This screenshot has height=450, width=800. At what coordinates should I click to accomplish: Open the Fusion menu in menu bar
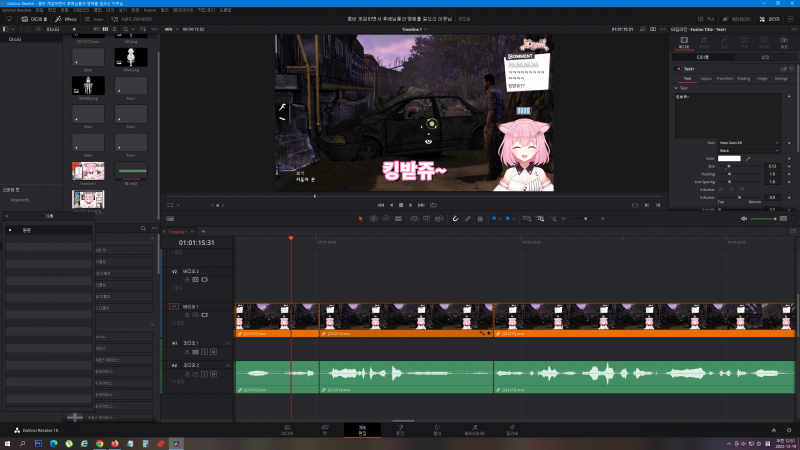pyautogui.click(x=150, y=9)
